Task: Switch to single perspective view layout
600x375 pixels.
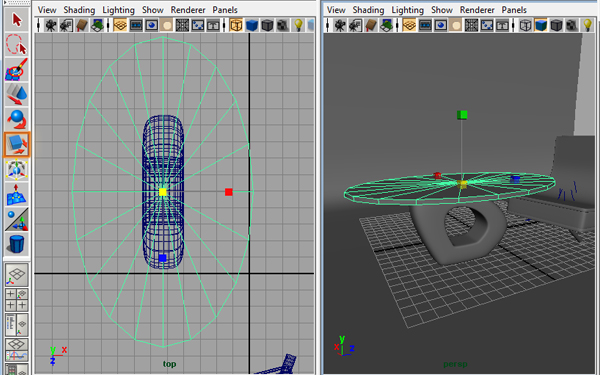Action: (x=17, y=275)
